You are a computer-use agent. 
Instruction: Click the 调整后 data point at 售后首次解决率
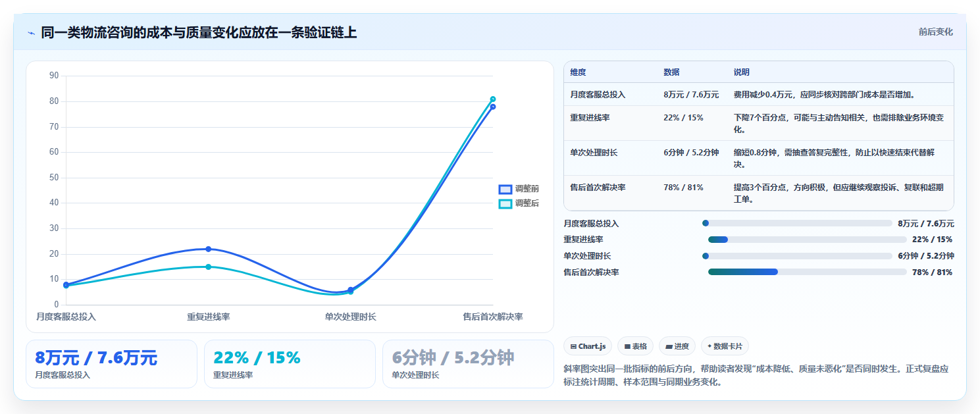493,99
